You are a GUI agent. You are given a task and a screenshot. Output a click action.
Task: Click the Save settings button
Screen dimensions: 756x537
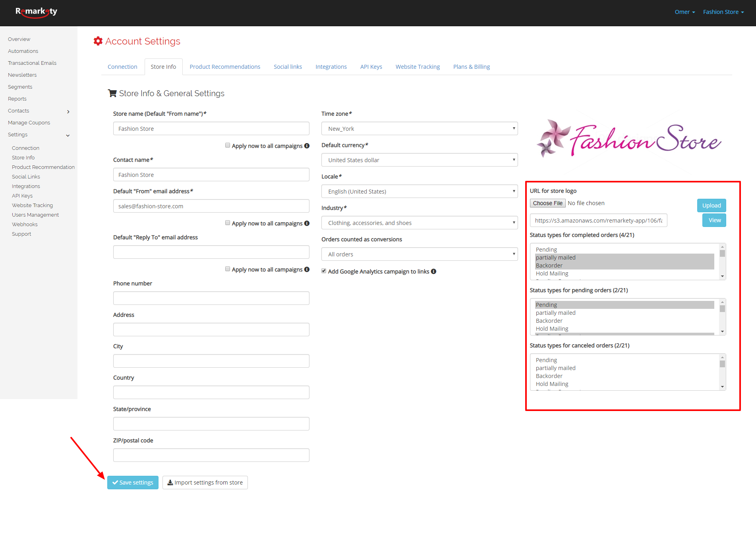(133, 483)
